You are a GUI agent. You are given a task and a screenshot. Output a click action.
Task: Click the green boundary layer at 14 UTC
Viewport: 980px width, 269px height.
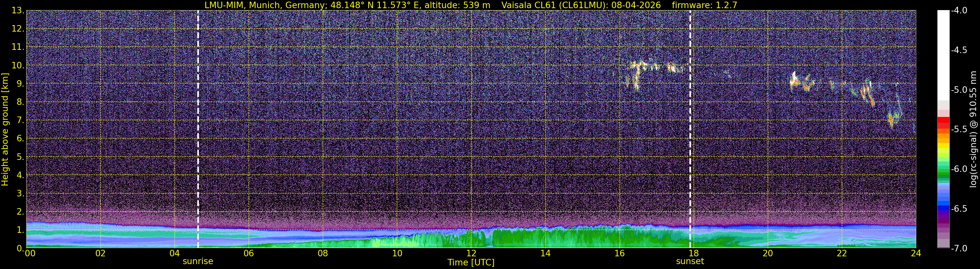(545, 238)
